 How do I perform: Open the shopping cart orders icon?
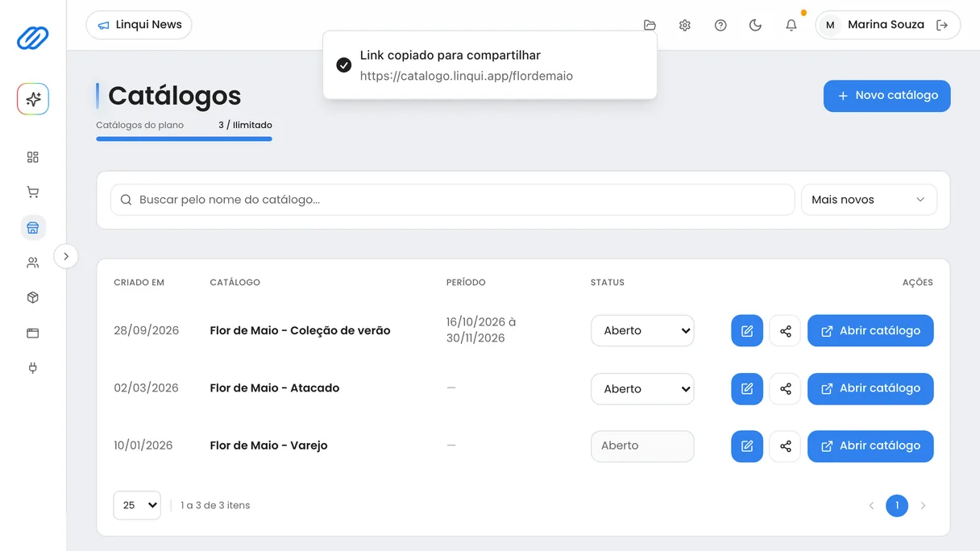point(33,192)
